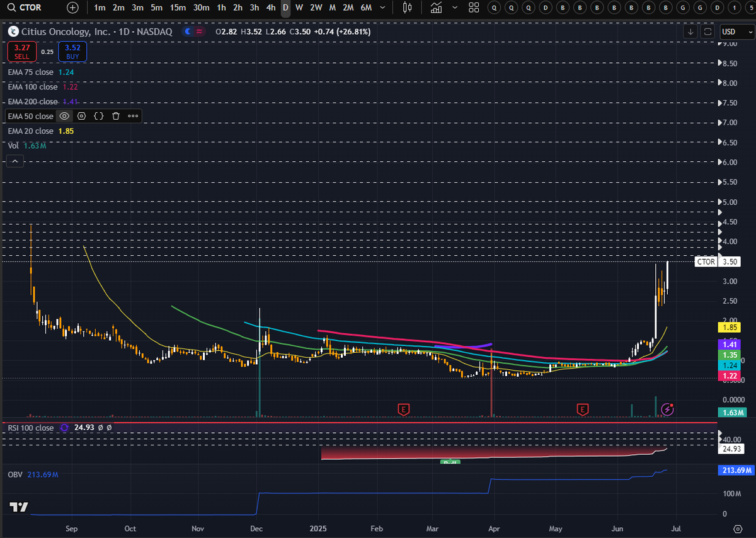Select the EMA 50 close legend label
The image size is (756, 538).
tap(31, 116)
